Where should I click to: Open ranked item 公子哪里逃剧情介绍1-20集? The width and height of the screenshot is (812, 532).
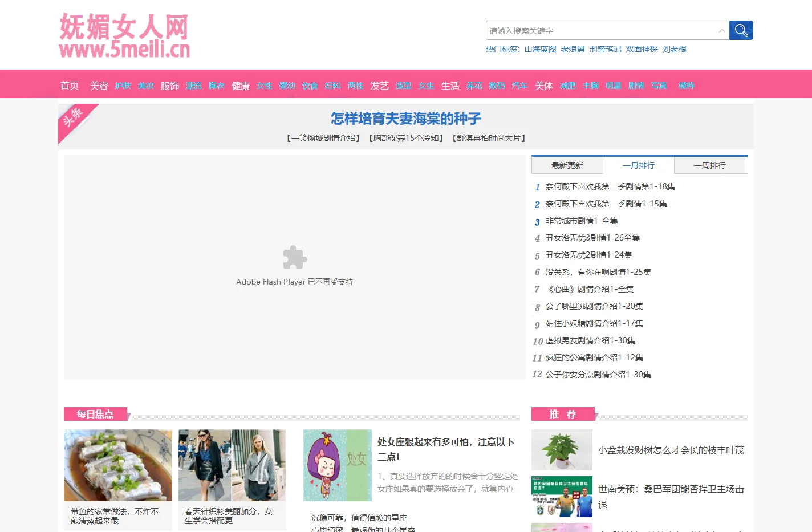pos(594,306)
